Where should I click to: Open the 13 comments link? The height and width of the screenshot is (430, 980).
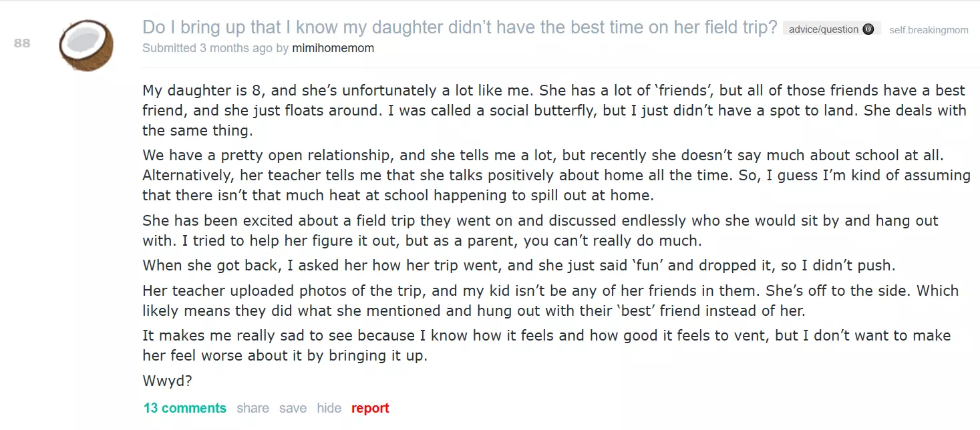[x=185, y=408]
